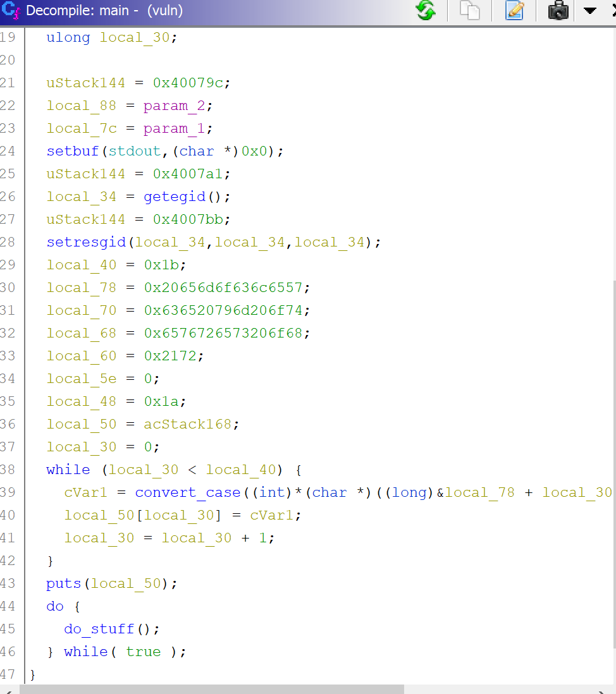Click the Decompile panel C icon
616x694 pixels.
pyautogui.click(x=11, y=11)
